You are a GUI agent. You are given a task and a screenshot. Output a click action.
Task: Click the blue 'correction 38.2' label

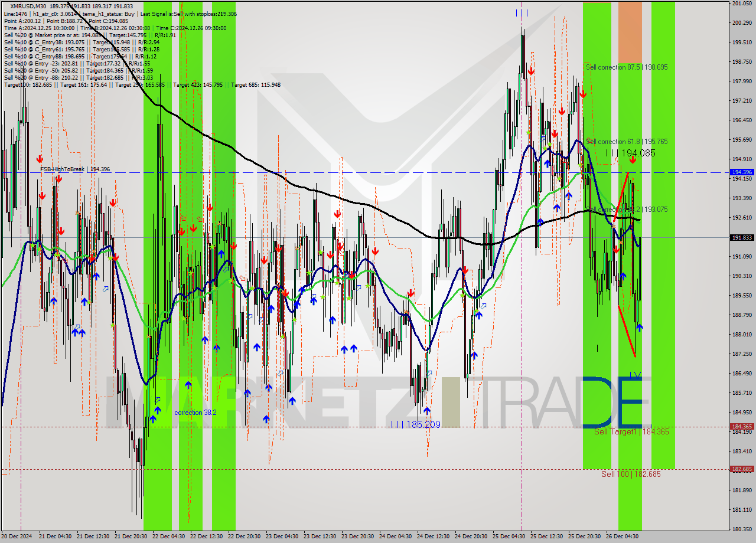pyautogui.click(x=195, y=413)
